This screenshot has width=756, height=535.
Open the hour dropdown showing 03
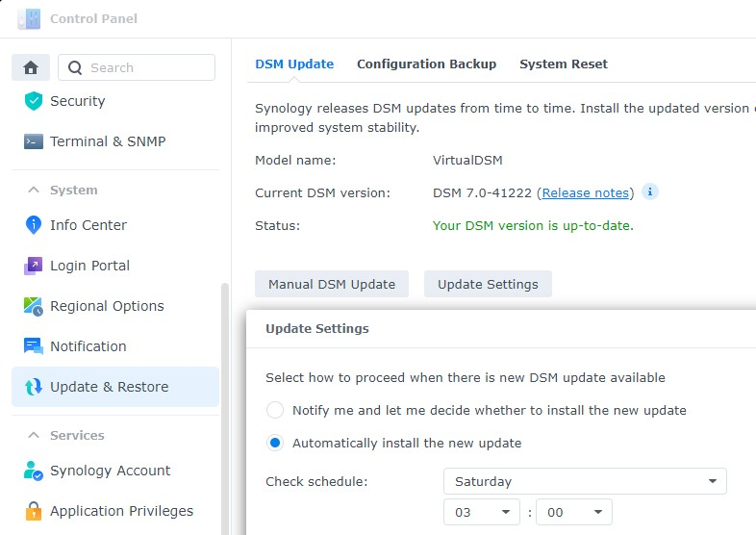(481, 513)
